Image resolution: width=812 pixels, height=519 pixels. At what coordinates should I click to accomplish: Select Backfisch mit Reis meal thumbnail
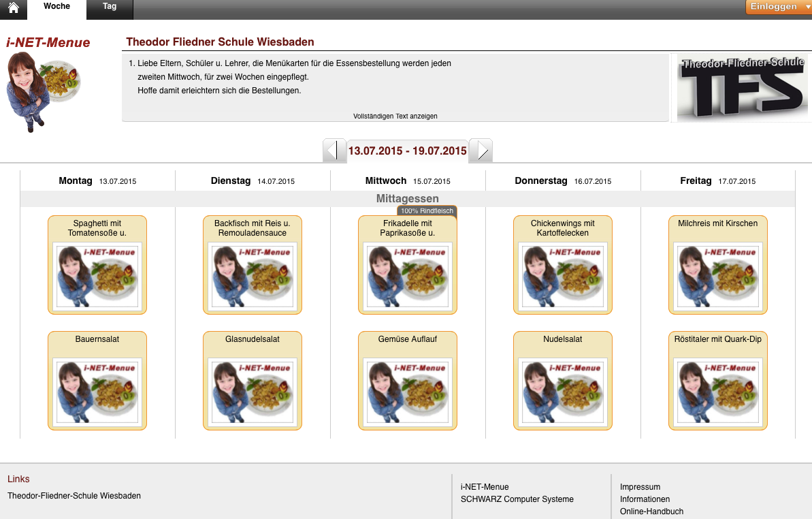pos(253,276)
